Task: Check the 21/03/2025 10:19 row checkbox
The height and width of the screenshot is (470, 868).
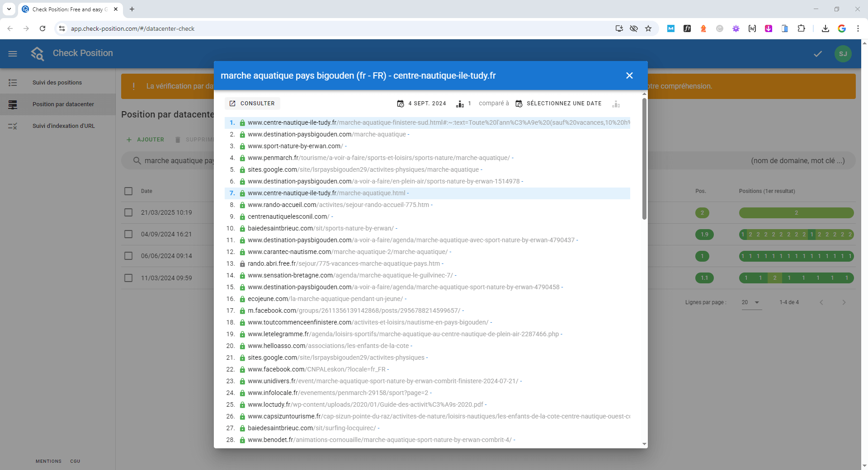Action: [x=128, y=212]
